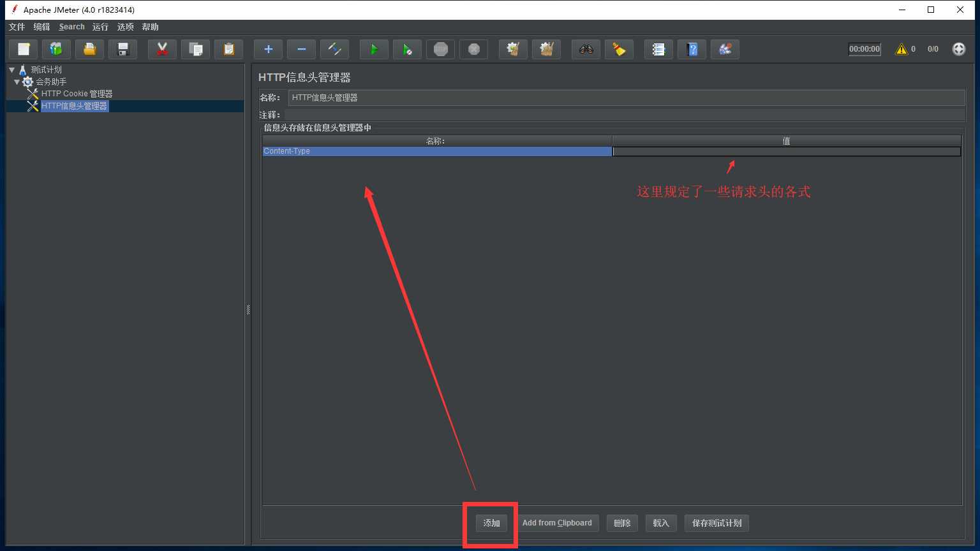
Task: Select the 会务助手 tree item
Action: click(51, 82)
